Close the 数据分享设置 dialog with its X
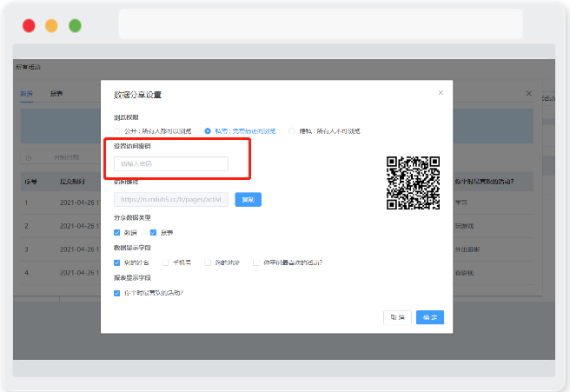Viewport: 570px width, 392px height. (x=441, y=93)
